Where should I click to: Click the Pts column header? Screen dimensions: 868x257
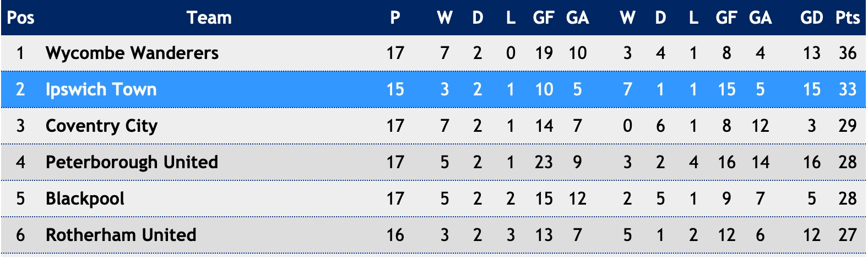tap(848, 18)
